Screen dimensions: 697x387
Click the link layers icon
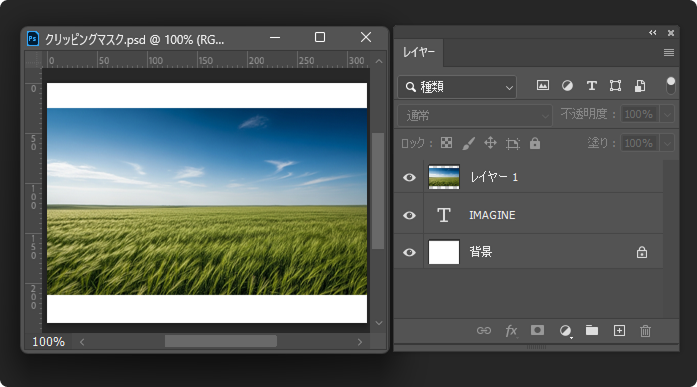(x=484, y=331)
